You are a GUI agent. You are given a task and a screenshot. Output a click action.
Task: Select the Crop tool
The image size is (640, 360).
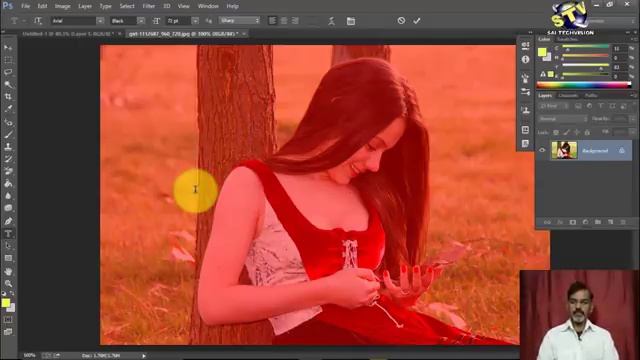[8, 97]
